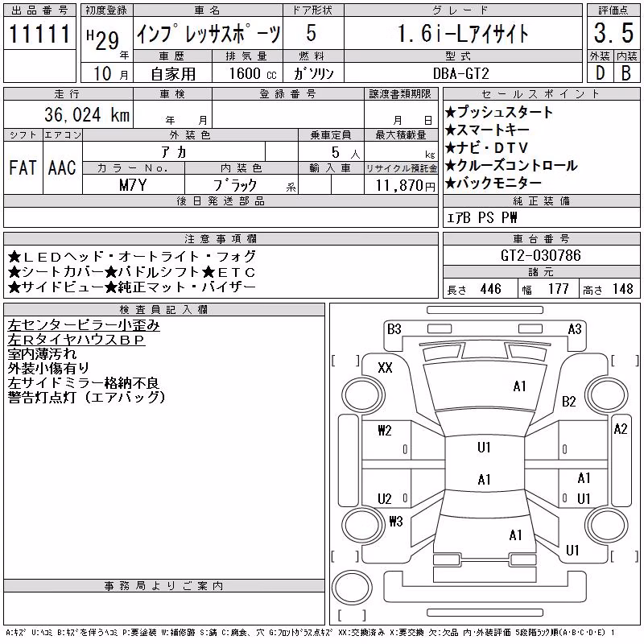Select the overall score 3.5
The width and height of the screenshot is (644, 644).
(x=613, y=33)
